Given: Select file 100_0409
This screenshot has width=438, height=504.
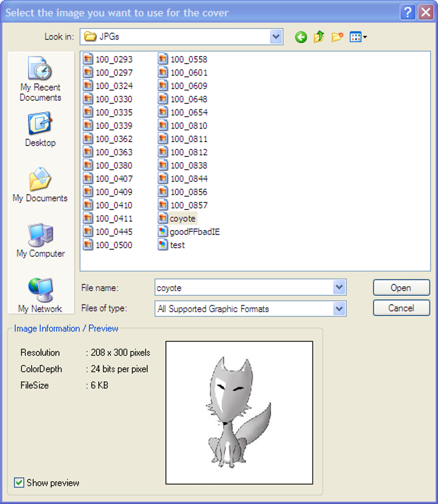Looking at the screenshot, I should point(108,192).
